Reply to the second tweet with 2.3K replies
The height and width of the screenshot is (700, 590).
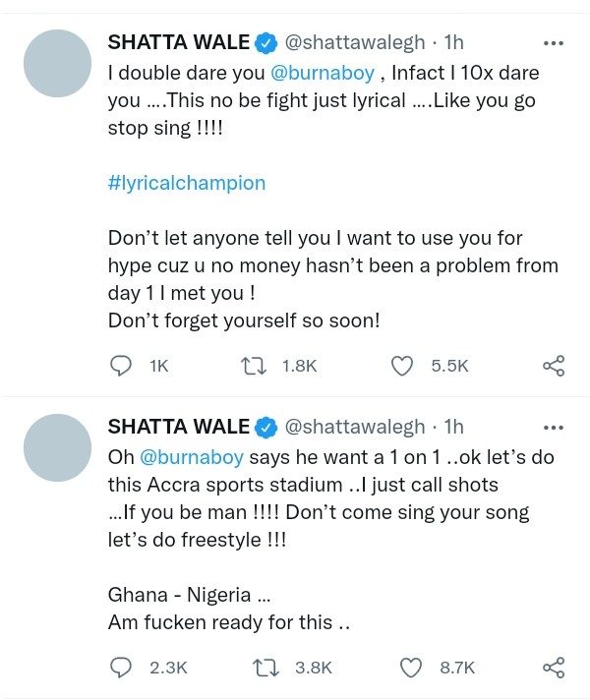coord(120,668)
